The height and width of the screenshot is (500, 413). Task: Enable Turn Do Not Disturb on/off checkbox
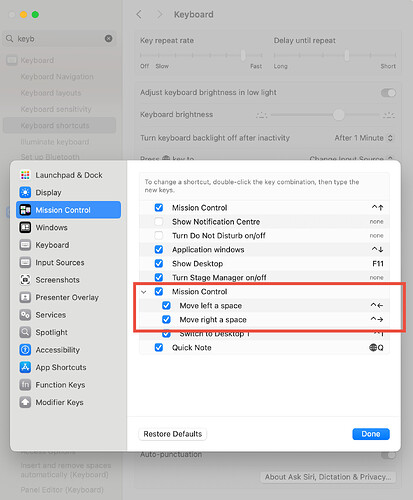click(x=159, y=236)
